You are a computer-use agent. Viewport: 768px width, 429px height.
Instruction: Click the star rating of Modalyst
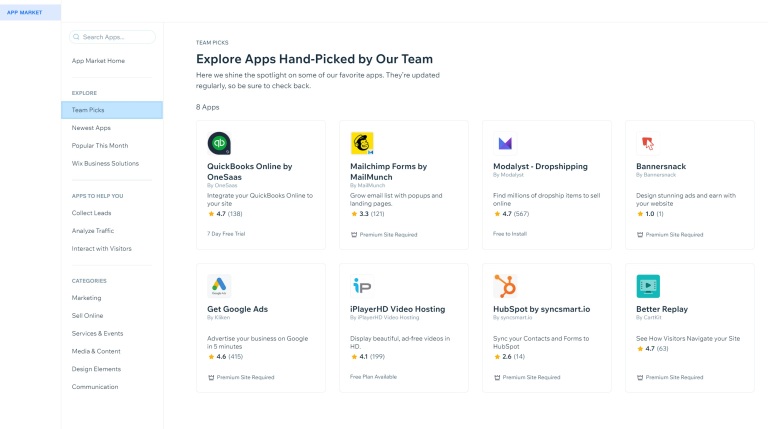(511, 214)
